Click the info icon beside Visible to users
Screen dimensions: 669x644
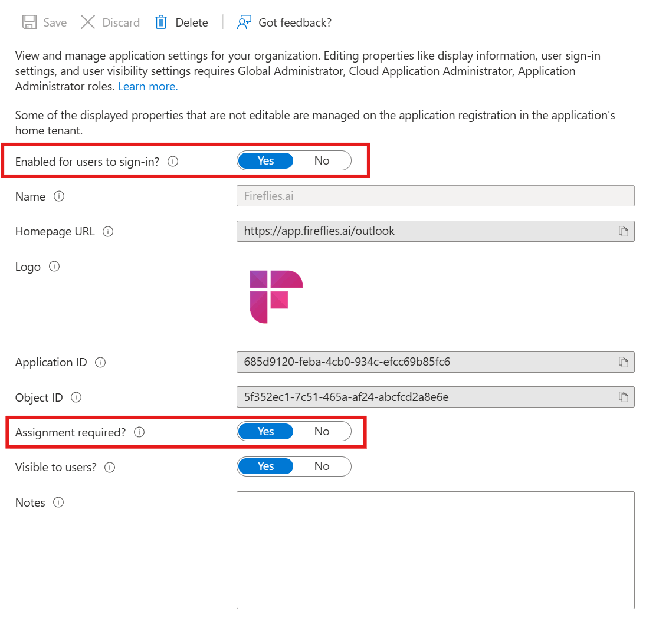coord(110,467)
